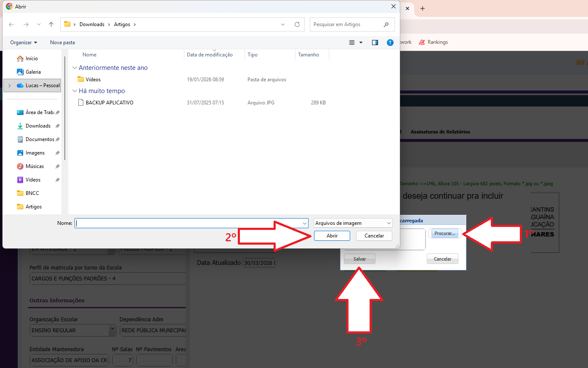588x368 pixels.
Task: Expand the Lucas – Pessoal tree node
Action: [9, 85]
